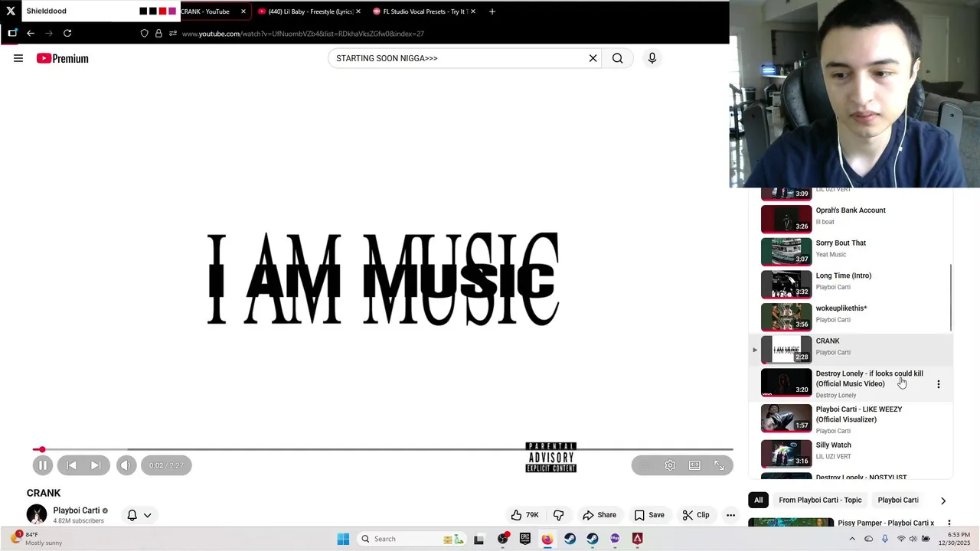980x551 pixels.
Task: Show more filter chips with right arrow
Action: (942, 500)
